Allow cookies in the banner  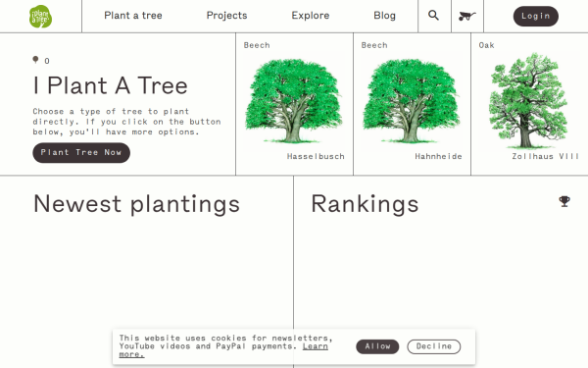click(x=377, y=346)
